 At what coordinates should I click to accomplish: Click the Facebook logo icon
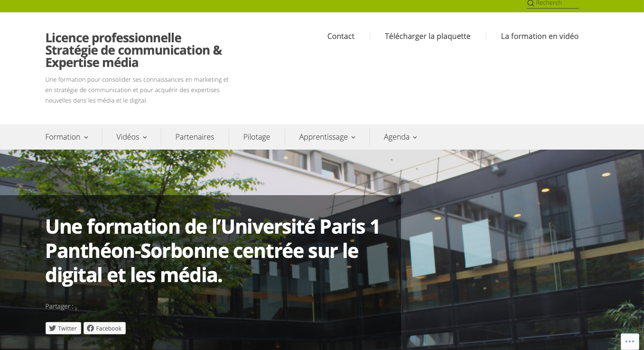point(90,328)
